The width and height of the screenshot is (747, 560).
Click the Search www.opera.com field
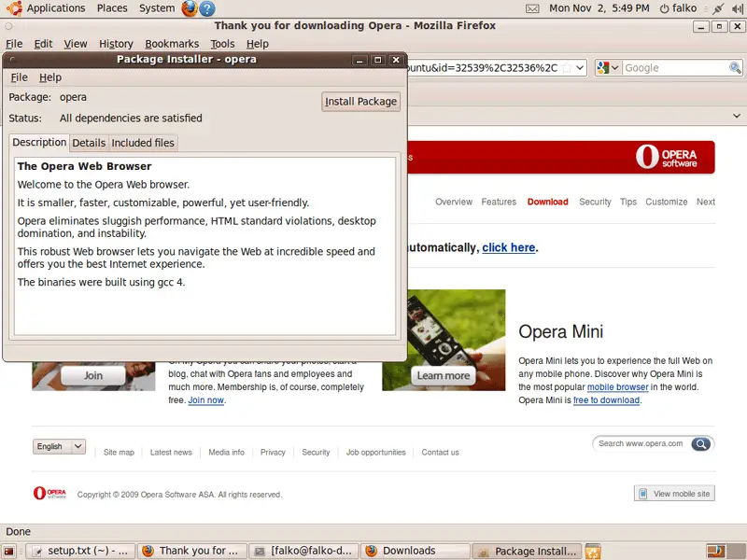[642, 444]
